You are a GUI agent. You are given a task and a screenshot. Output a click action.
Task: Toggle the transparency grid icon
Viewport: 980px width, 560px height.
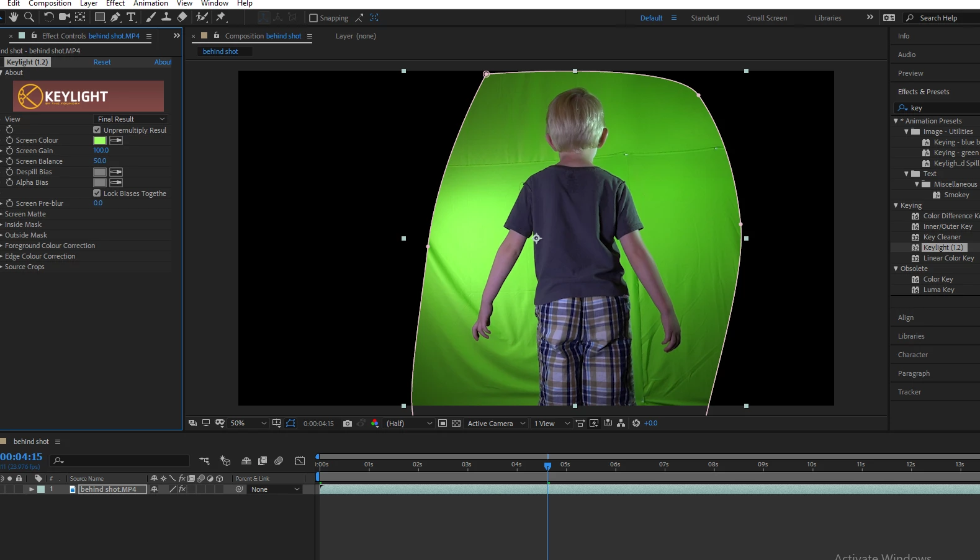coord(456,424)
